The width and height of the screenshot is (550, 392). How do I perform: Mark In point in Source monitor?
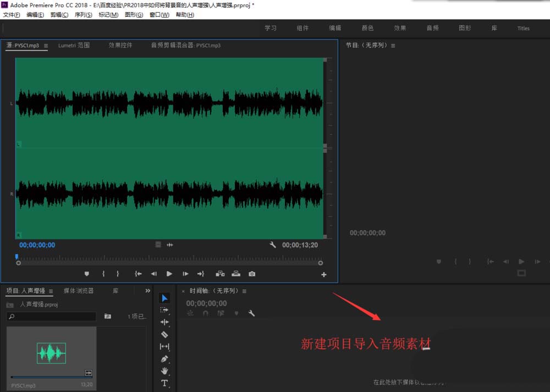[103, 274]
